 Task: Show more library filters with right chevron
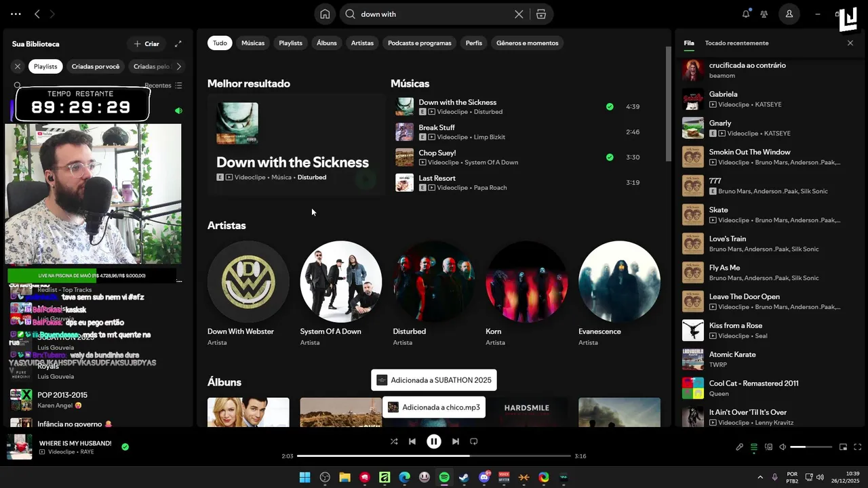[179, 66]
